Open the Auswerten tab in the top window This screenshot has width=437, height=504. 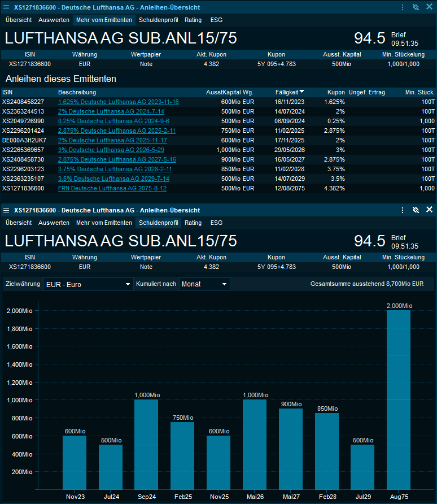pyautogui.click(x=54, y=20)
